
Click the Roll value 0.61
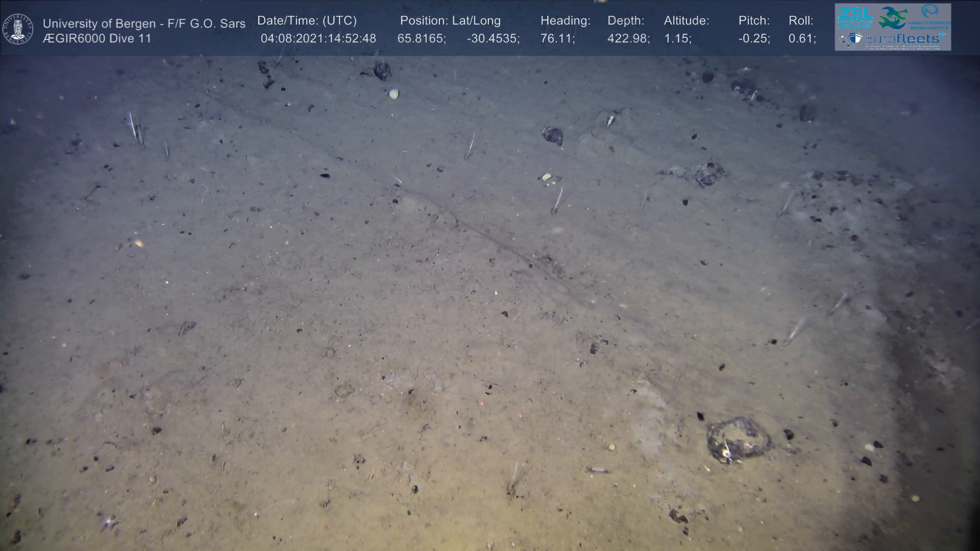coord(802,39)
